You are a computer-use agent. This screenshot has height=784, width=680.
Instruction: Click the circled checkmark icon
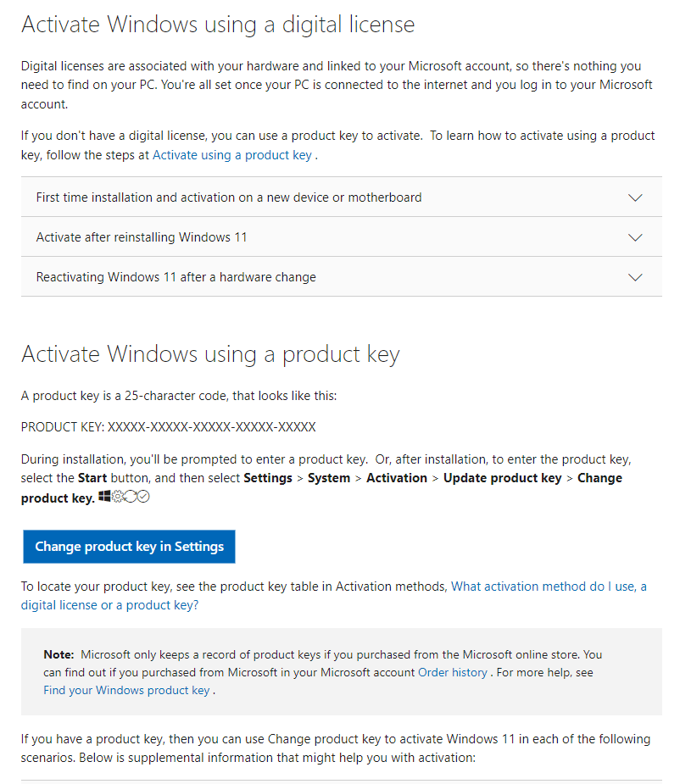pos(143,497)
